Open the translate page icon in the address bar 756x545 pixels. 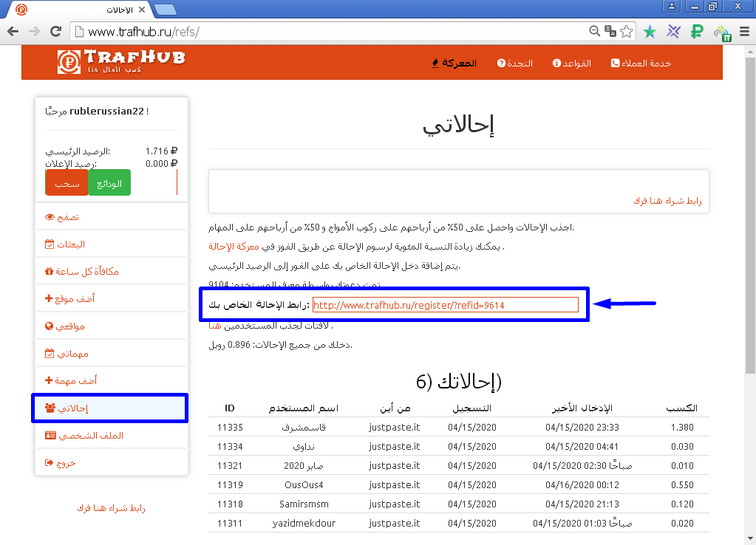click(610, 31)
